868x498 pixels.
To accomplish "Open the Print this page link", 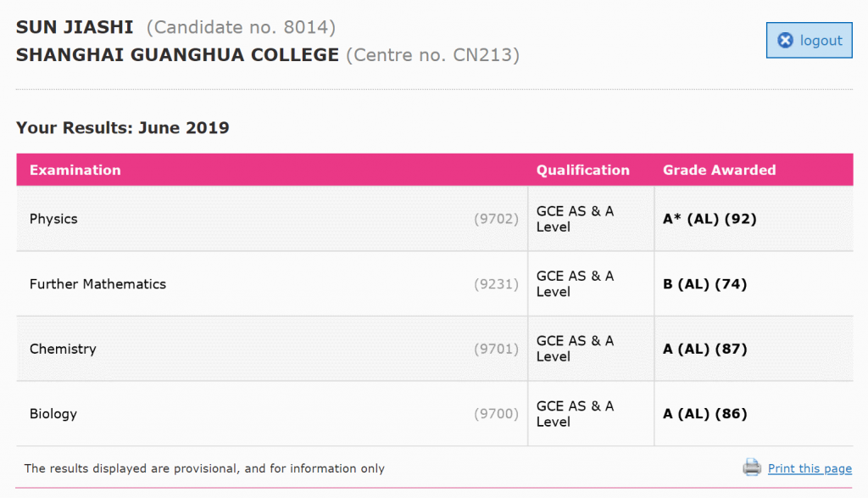I will tap(810, 468).
